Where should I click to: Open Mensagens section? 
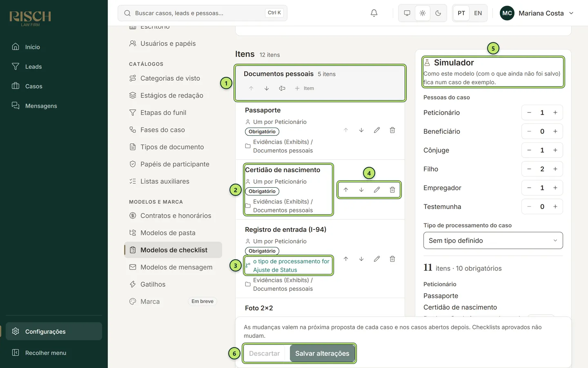click(x=54, y=106)
